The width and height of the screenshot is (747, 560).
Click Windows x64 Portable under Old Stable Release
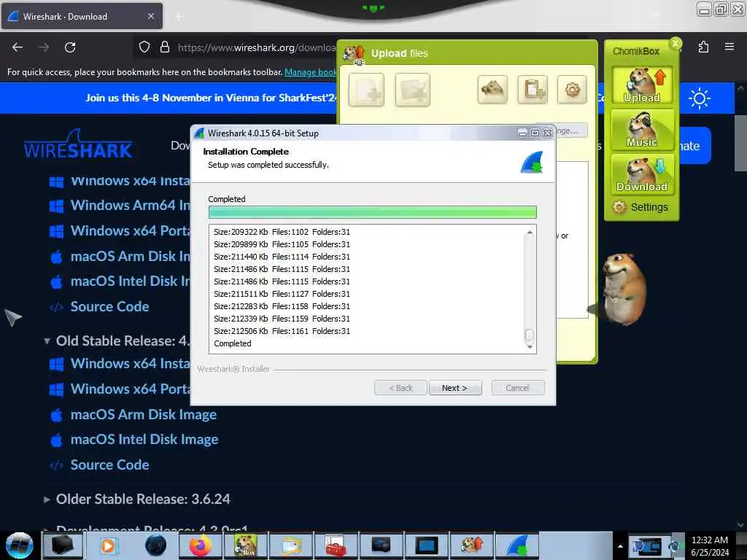click(131, 389)
